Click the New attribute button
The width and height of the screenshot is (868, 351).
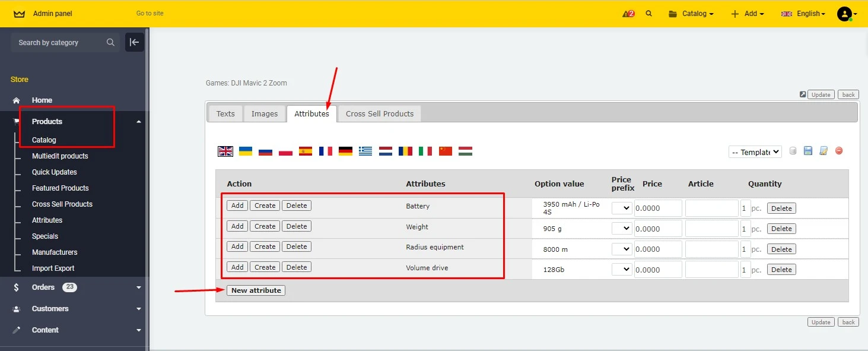(256, 290)
